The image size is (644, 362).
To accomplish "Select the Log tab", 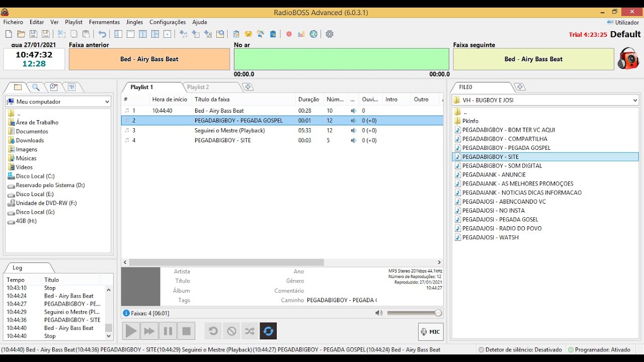I will coord(18,268).
